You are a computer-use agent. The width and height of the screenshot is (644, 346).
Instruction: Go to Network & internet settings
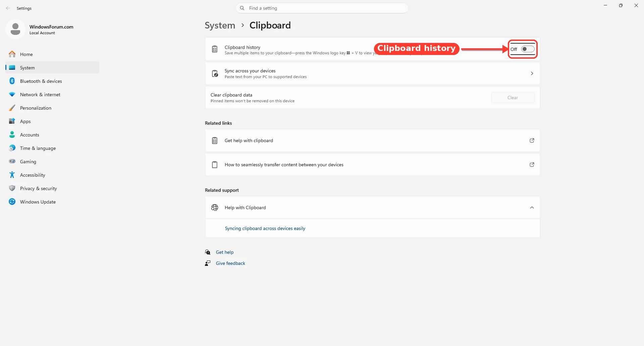pyautogui.click(x=52, y=94)
